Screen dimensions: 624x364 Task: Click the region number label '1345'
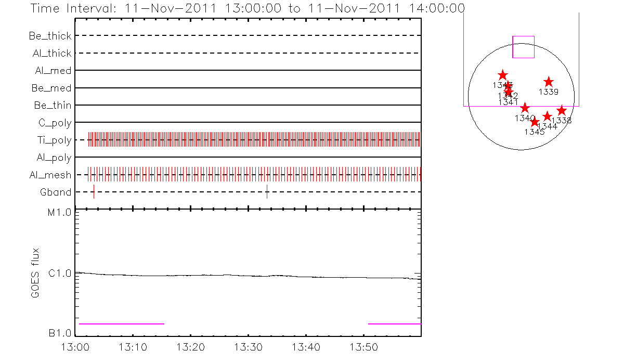click(535, 132)
